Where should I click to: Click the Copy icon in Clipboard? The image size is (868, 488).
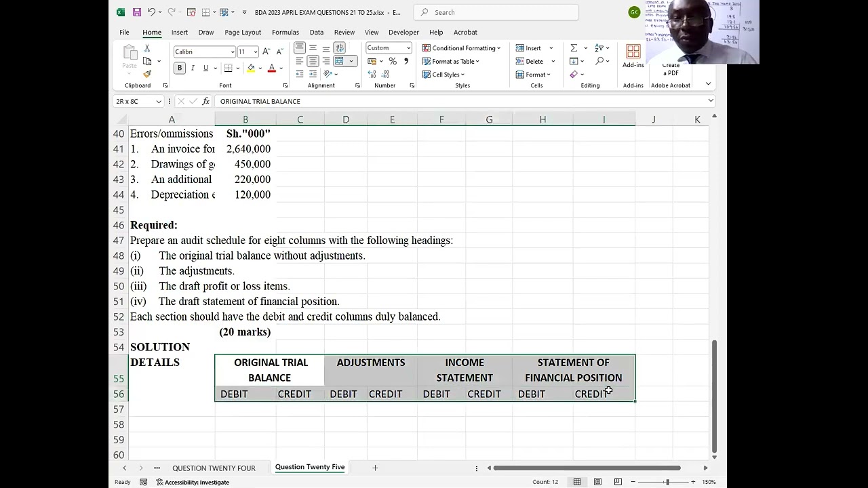pyautogui.click(x=147, y=61)
